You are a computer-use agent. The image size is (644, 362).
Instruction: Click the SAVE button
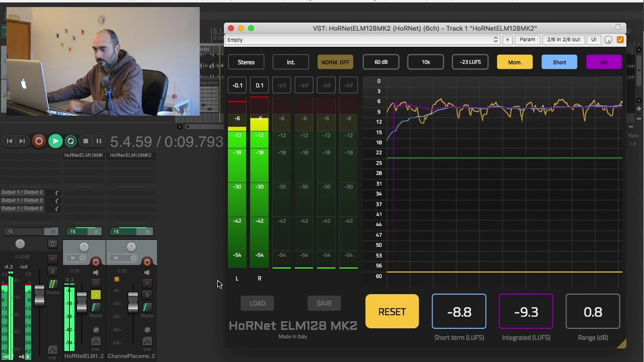(x=324, y=303)
